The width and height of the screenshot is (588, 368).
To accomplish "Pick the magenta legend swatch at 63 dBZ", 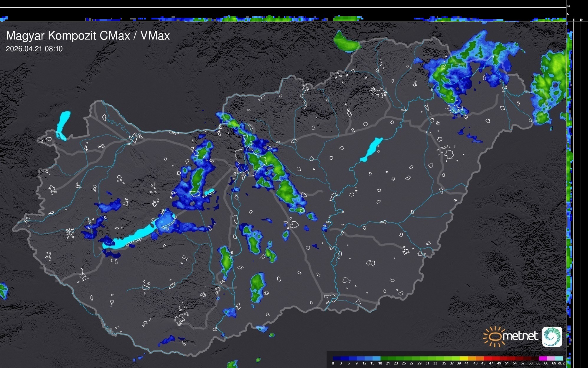I will coord(542,358).
